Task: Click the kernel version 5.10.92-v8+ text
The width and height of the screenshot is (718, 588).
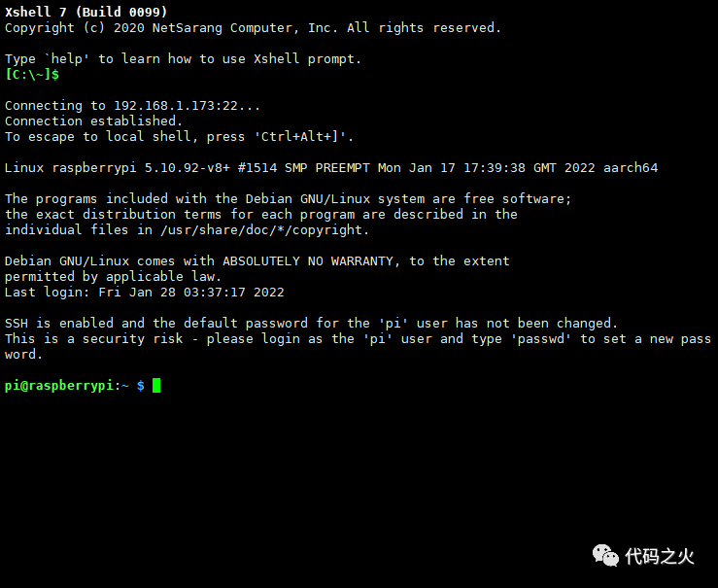Action: pyautogui.click(x=188, y=168)
